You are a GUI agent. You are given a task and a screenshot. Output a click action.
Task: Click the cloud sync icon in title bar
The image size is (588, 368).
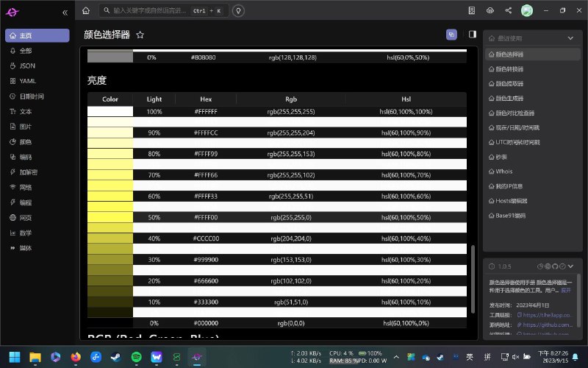(x=490, y=11)
